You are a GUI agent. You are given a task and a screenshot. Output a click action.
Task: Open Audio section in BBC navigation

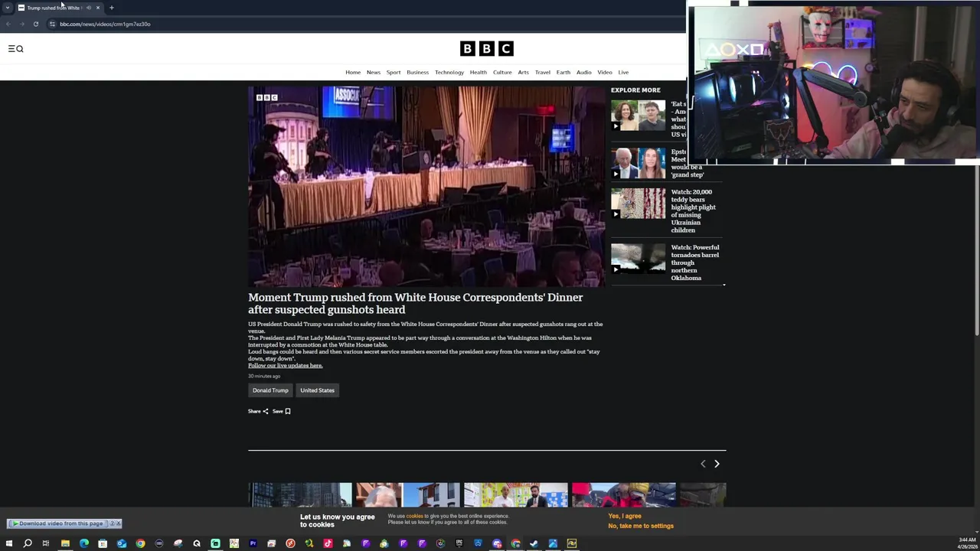pos(584,73)
